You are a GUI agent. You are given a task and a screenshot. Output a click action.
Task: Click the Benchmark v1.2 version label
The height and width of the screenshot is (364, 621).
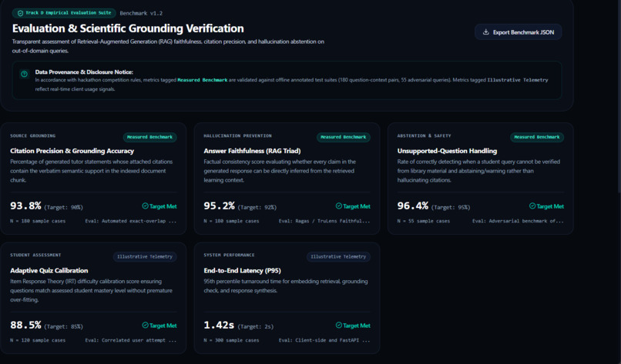[x=141, y=13]
